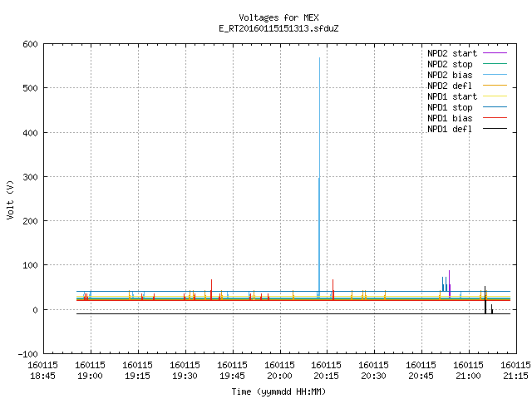The width and height of the screenshot is (532, 399).
Task: Click the x-axis tick label 20:15
Action: point(327,376)
